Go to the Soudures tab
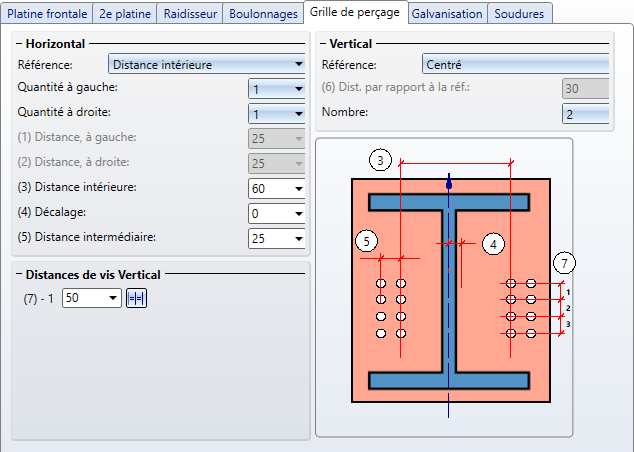The height and width of the screenshot is (452, 634). (x=520, y=14)
